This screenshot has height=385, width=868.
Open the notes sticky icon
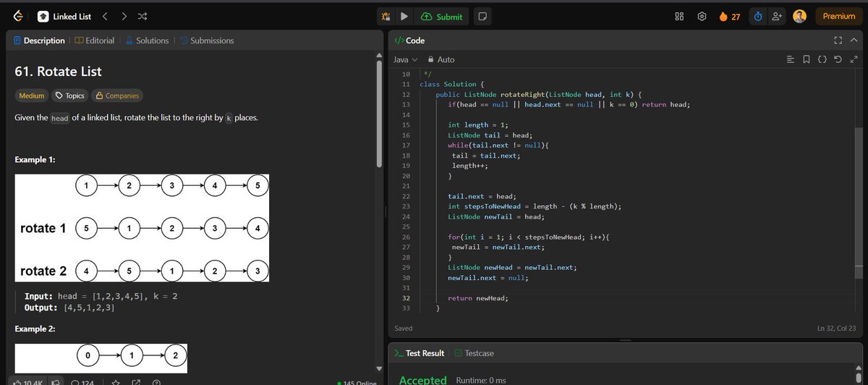[x=482, y=16]
